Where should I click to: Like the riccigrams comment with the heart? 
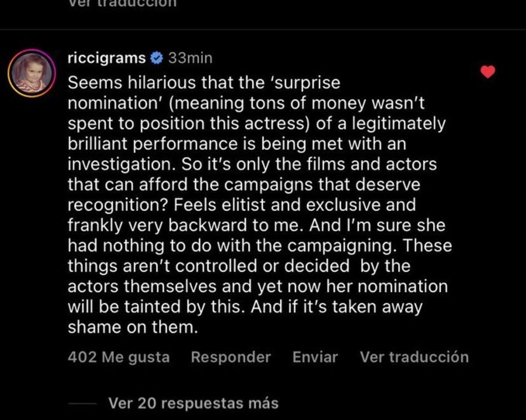click(488, 71)
